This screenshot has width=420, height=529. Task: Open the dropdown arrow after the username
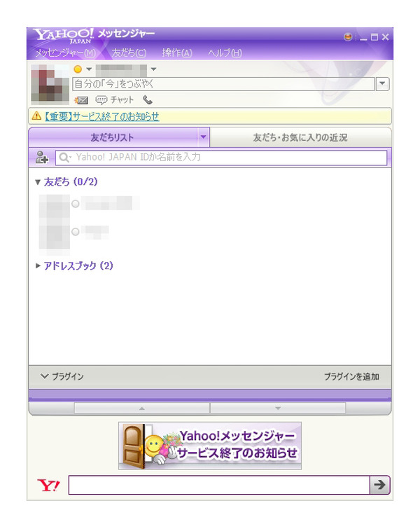point(154,69)
